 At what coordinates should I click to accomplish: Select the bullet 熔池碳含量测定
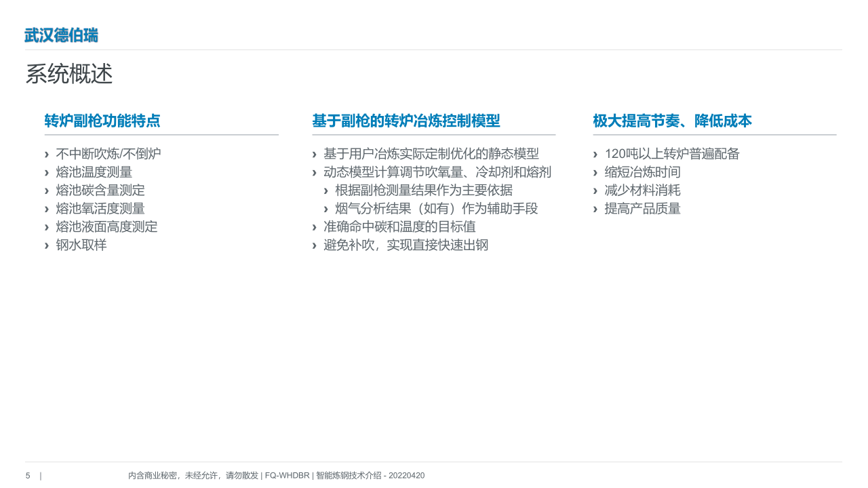(x=100, y=190)
